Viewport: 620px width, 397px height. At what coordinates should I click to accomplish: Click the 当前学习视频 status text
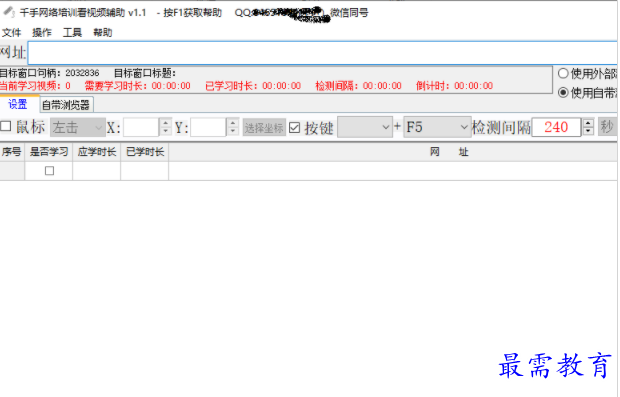(x=35, y=86)
